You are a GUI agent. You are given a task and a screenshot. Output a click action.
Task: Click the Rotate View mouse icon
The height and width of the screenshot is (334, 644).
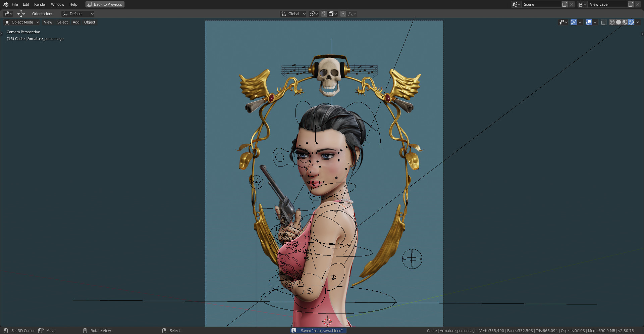coord(85,331)
